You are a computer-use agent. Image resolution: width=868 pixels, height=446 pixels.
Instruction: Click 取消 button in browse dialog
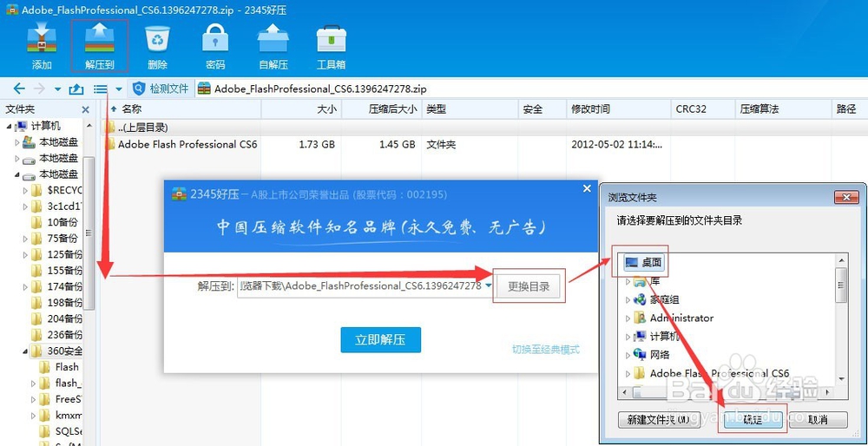click(819, 419)
